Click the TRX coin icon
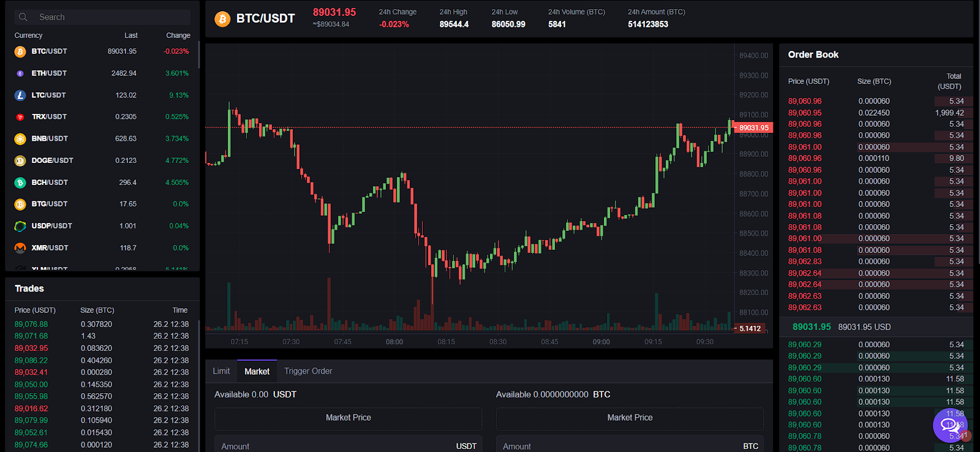This screenshot has width=980, height=452. pos(20,117)
